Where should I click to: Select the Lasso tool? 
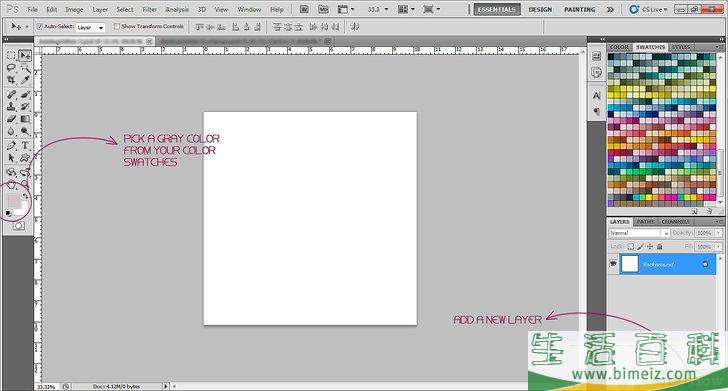11,68
